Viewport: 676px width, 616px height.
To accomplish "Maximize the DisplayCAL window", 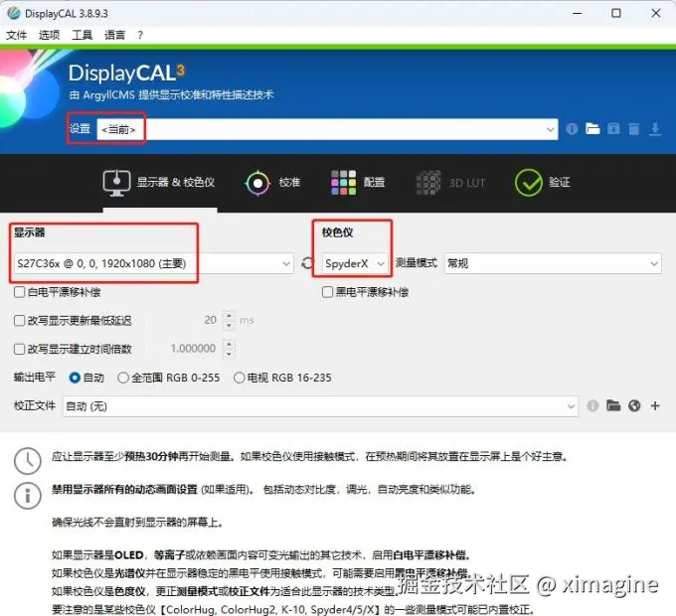I will click(616, 13).
